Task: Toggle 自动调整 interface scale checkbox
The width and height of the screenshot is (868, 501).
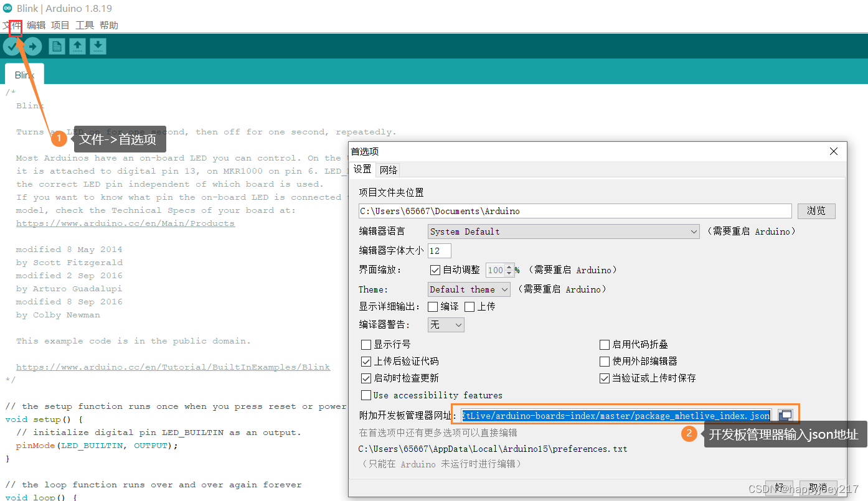Action: [x=435, y=270]
